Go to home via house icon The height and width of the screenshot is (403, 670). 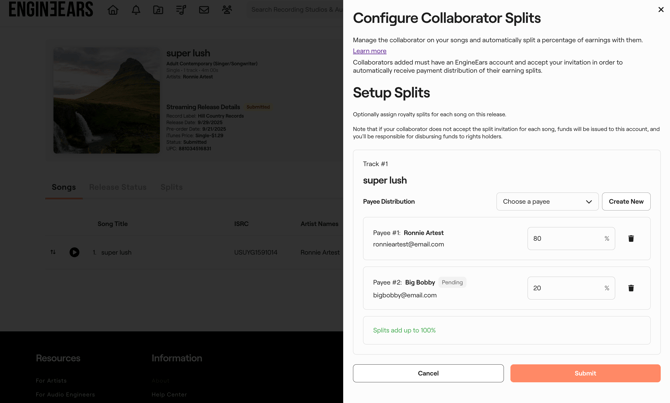(113, 10)
